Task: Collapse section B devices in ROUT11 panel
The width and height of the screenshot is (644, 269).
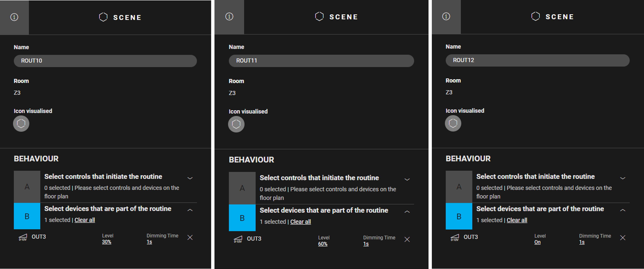Action: point(407,212)
